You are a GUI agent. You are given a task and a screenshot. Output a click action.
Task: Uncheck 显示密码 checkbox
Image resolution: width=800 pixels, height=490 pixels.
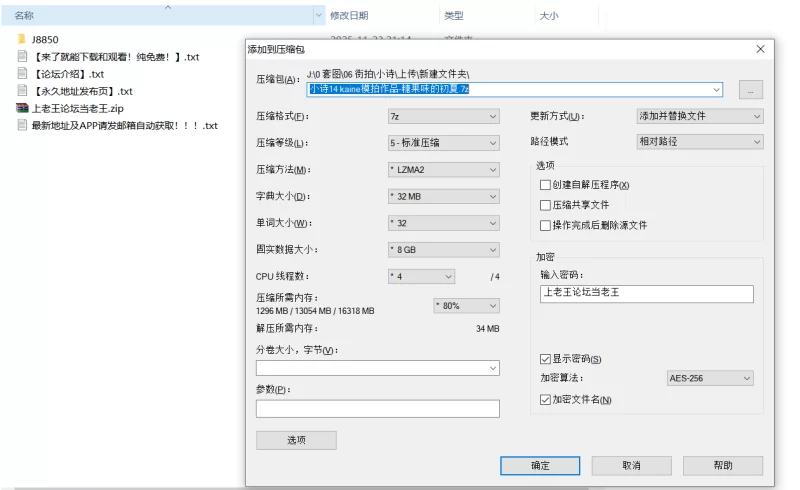click(545, 359)
